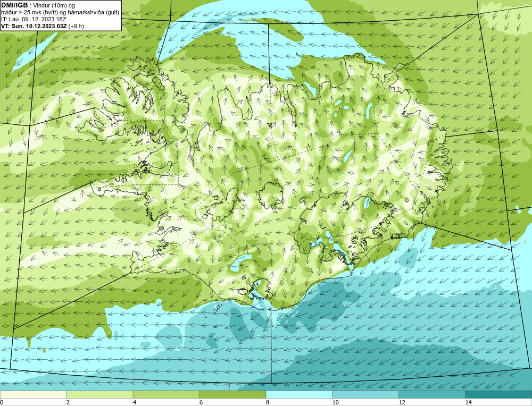Click the 8–10 m/s light cyan legend swatch
The width and height of the screenshot is (532, 406).
tap(299, 394)
